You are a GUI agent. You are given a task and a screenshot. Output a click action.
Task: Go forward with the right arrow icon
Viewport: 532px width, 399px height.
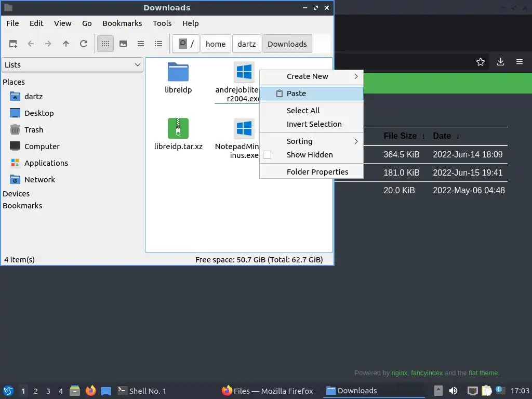48,44
